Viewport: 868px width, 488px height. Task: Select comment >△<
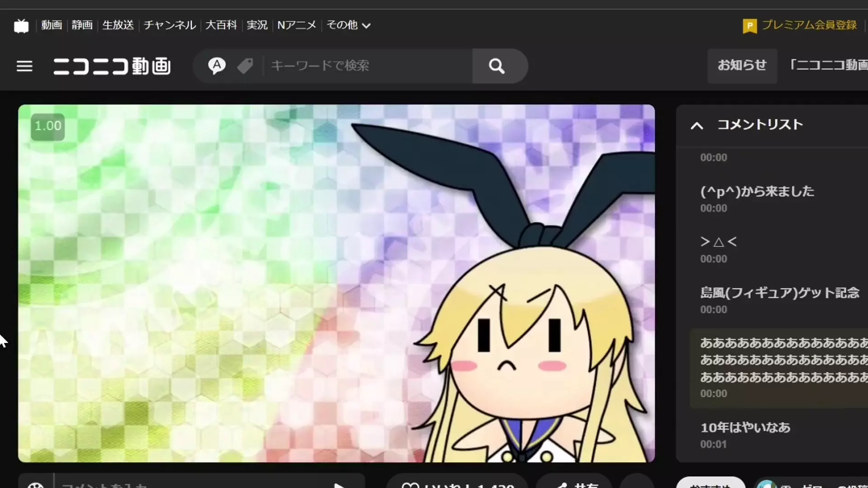[719, 242]
